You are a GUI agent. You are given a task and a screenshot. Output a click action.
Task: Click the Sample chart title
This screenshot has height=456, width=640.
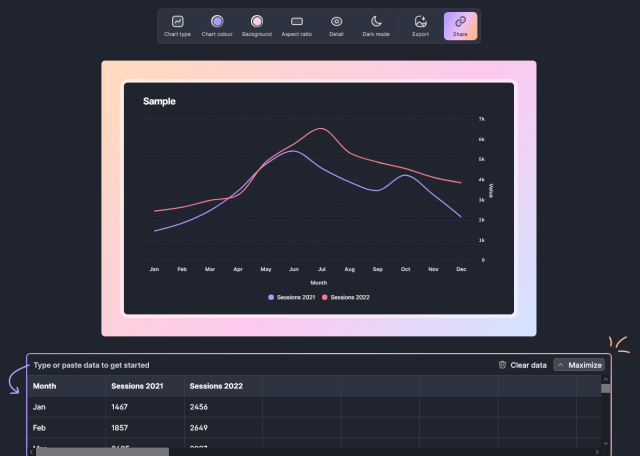(159, 101)
